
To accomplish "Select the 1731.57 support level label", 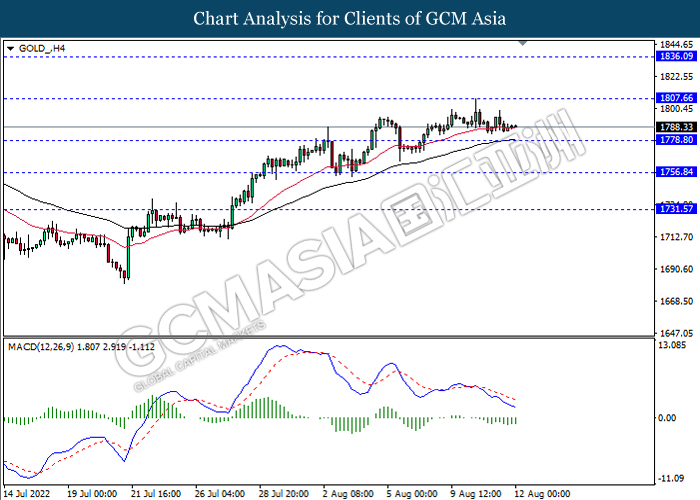I will (x=676, y=208).
